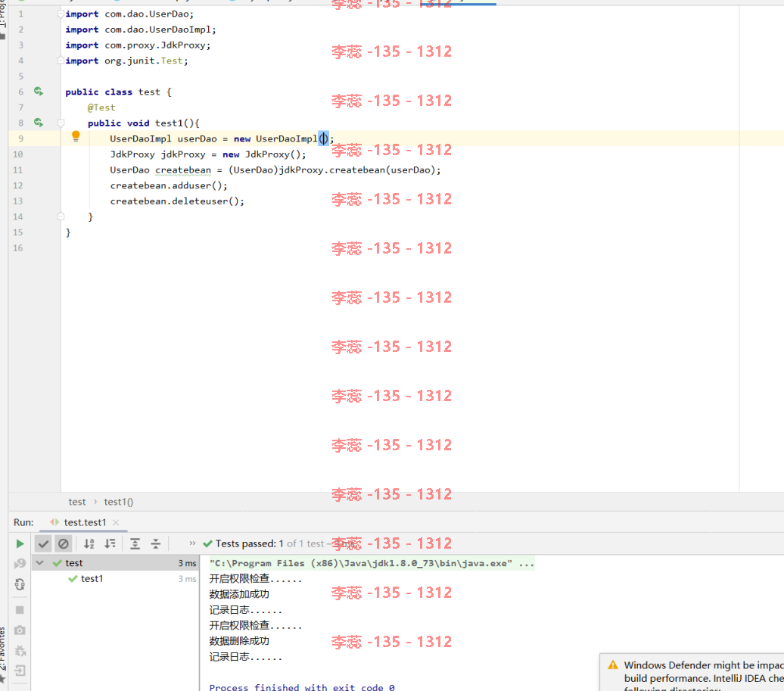Click run gutter icon beside class test
Screen dimensions: 784x691
pyautogui.click(x=39, y=92)
